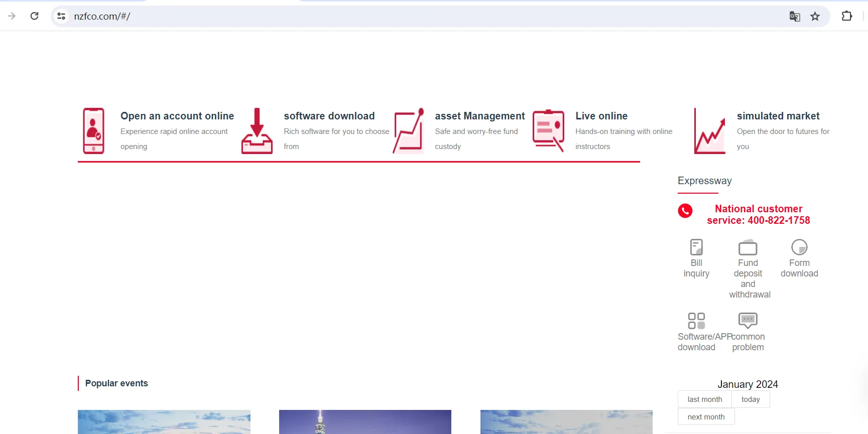868x434 pixels.
Task: Go forward with browser arrow
Action: tap(12, 16)
